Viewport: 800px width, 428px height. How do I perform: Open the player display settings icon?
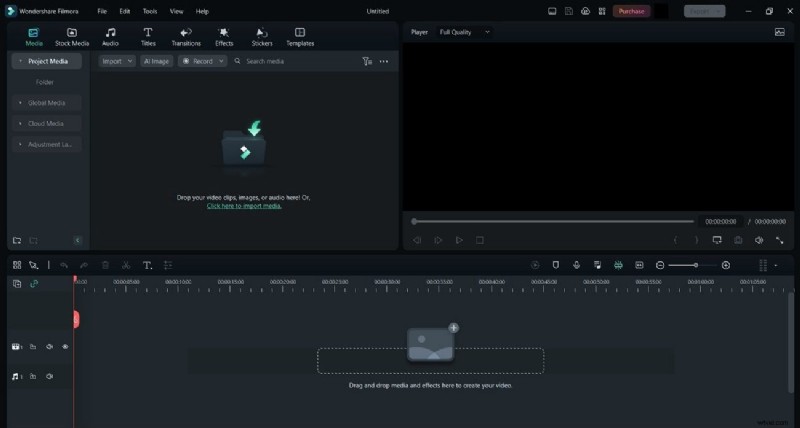click(717, 240)
